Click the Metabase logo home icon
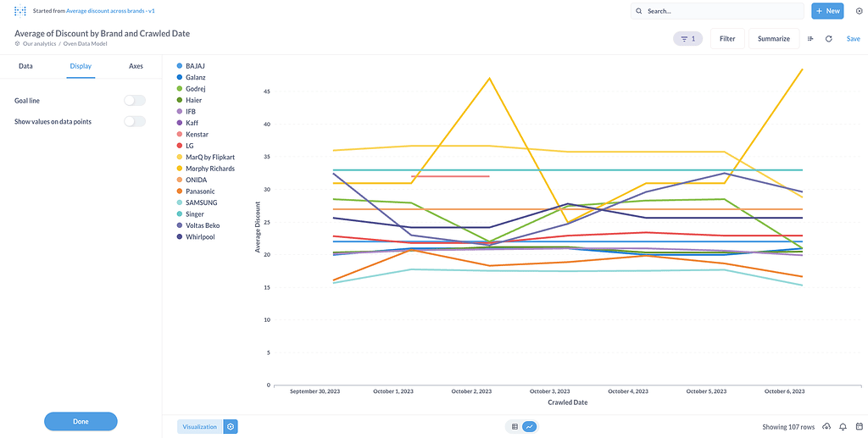This screenshot has height=438, width=868. pyautogui.click(x=19, y=11)
